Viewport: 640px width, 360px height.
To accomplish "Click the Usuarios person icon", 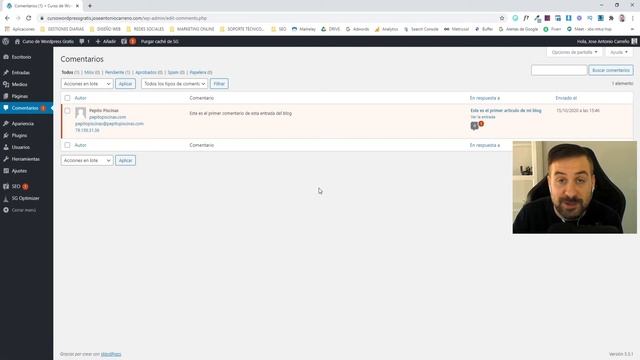I will click(x=6, y=147).
